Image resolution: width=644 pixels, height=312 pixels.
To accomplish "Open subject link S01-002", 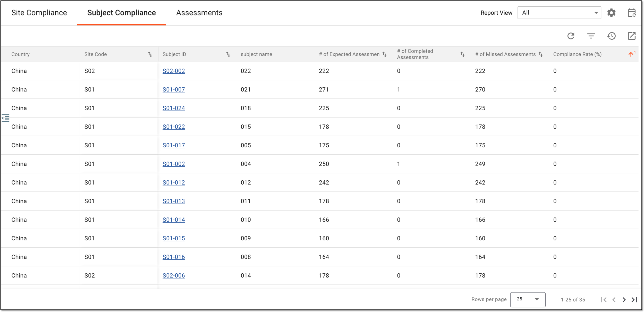I will [174, 164].
